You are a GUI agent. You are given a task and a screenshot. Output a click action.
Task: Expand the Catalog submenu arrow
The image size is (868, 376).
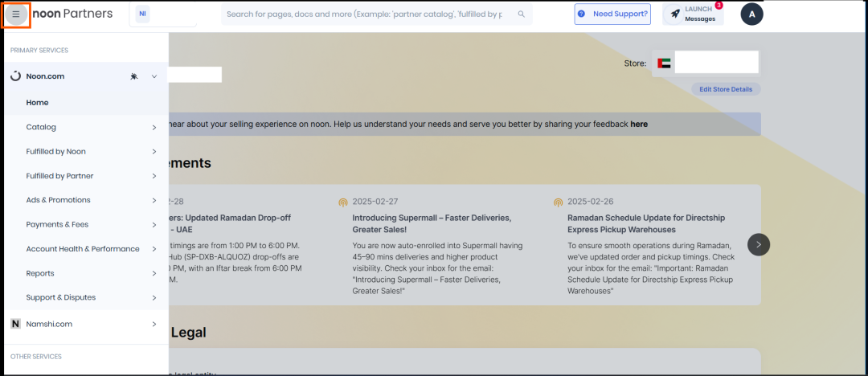click(x=154, y=128)
